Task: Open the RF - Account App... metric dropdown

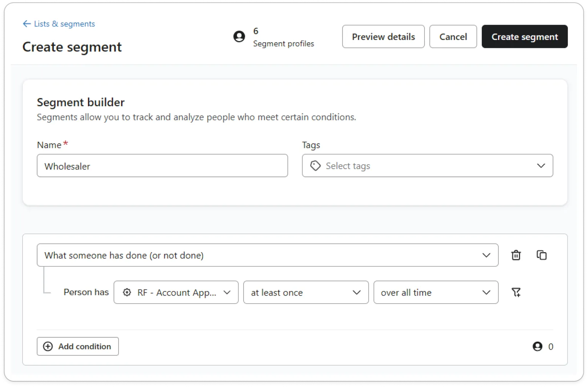Action: (176, 292)
